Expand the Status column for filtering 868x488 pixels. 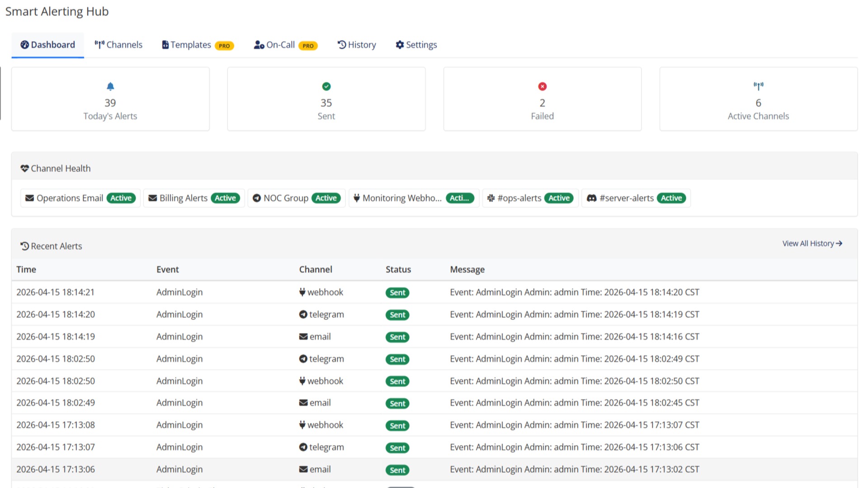click(398, 269)
